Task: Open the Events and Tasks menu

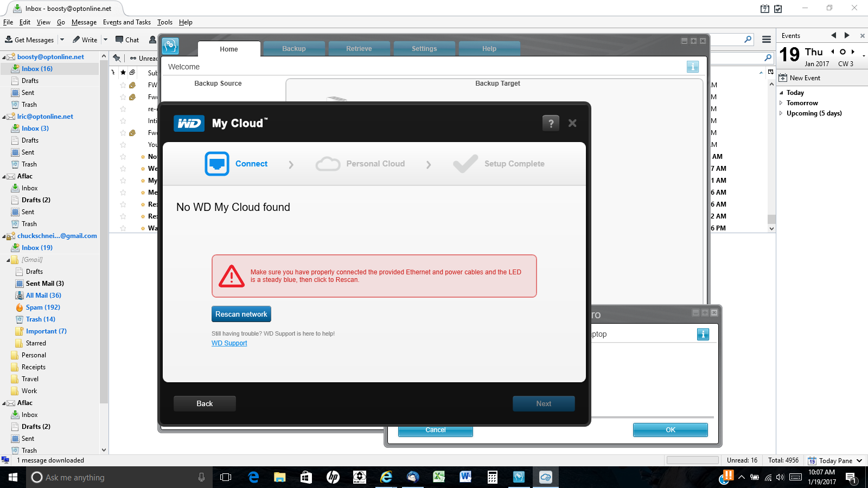Action: click(127, 22)
